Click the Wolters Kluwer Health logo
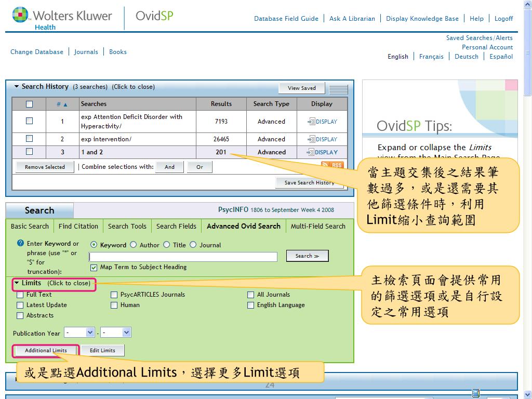This screenshot has width=532, height=399. point(62,18)
